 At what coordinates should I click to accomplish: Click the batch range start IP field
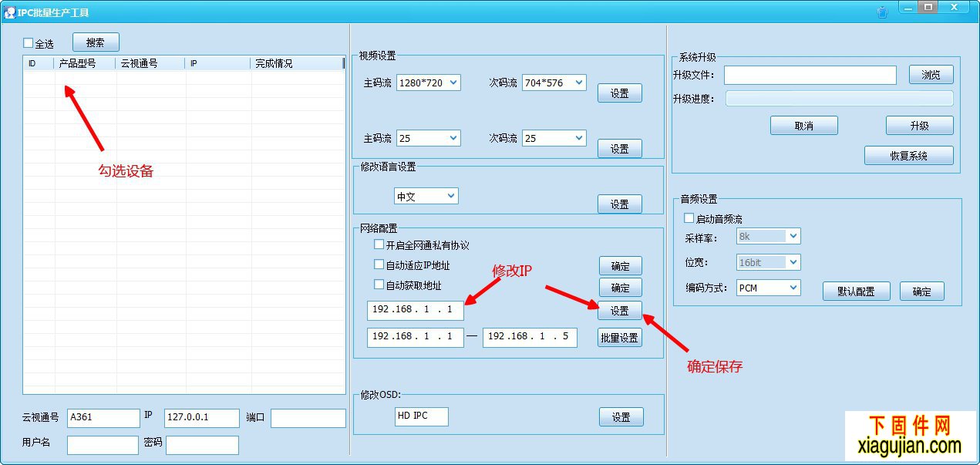[416, 337]
